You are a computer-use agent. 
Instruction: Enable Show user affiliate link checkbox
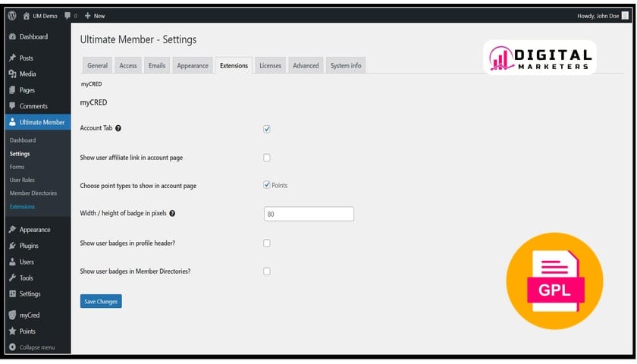click(267, 158)
